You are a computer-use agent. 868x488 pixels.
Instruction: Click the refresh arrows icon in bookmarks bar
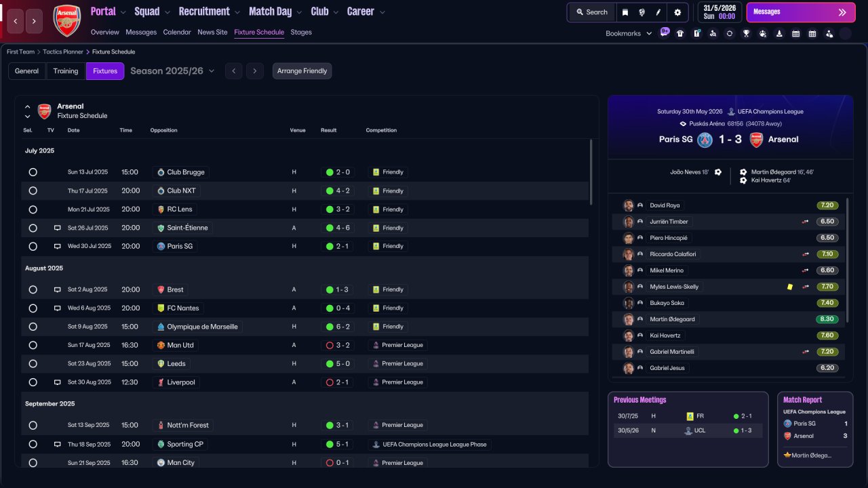pos(730,33)
